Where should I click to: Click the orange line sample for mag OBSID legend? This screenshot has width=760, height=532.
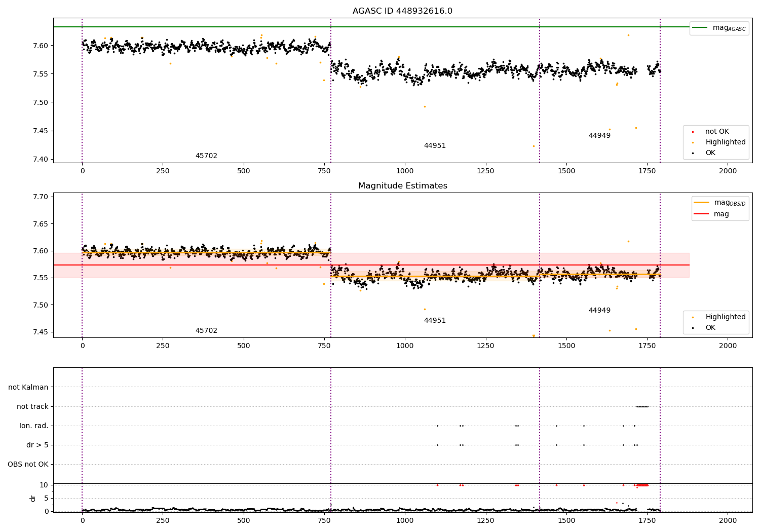[x=702, y=203]
